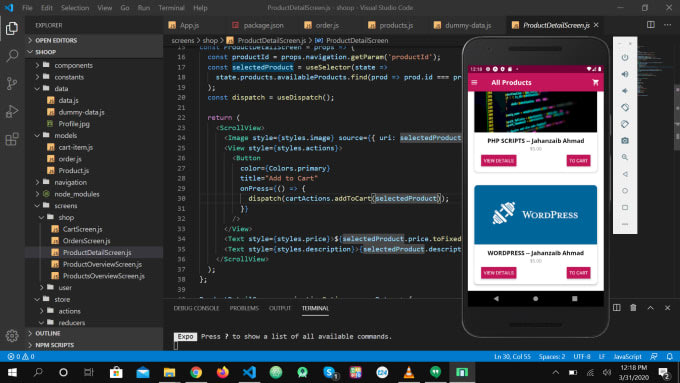
Task: Kill the terminal with trash icon
Action: point(633,308)
